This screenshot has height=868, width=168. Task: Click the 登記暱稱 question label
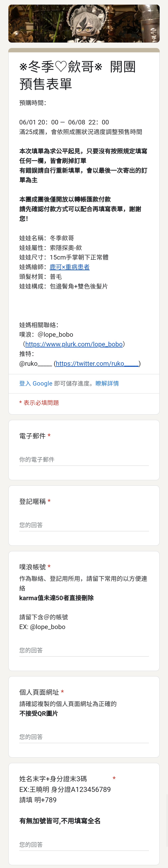(x=32, y=501)
